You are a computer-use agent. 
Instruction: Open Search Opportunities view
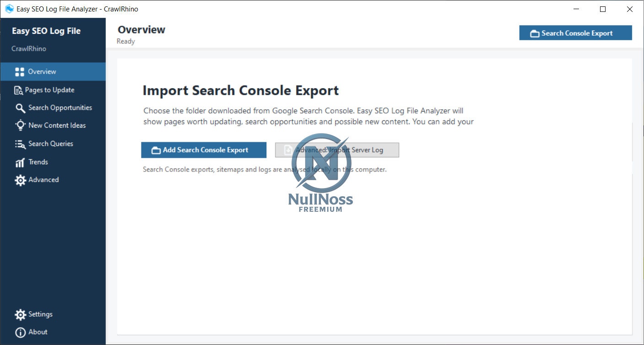tap(53, 108)
